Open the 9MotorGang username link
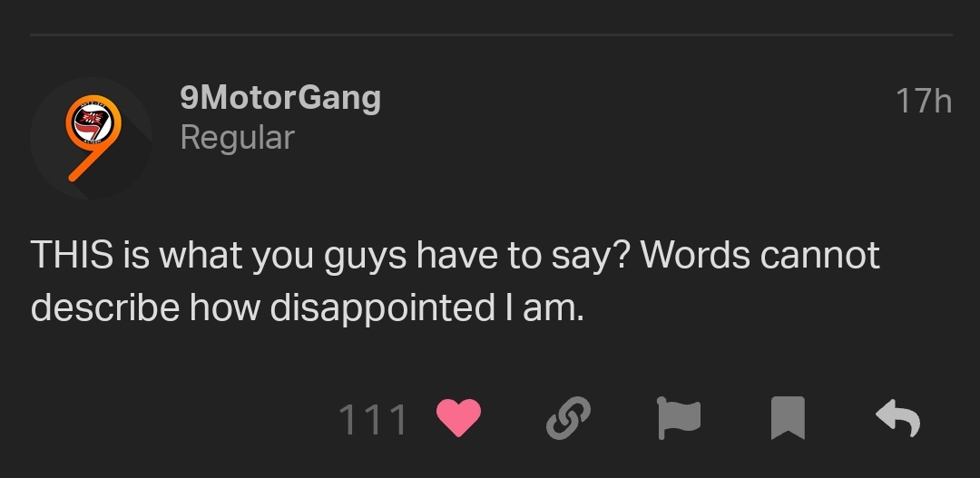Image resolution: width=980 pixels, height=478 pixels. pos(280,98)
